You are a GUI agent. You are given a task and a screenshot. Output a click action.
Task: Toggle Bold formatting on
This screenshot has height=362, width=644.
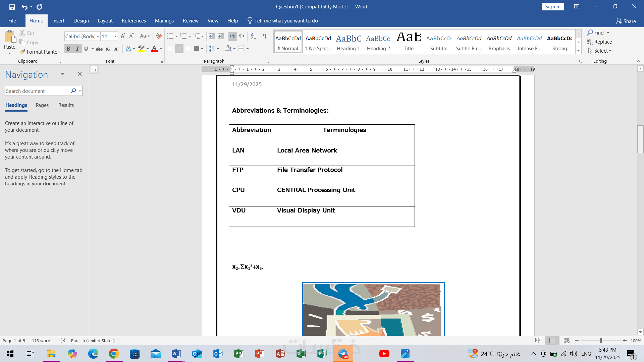click(68, 49)
